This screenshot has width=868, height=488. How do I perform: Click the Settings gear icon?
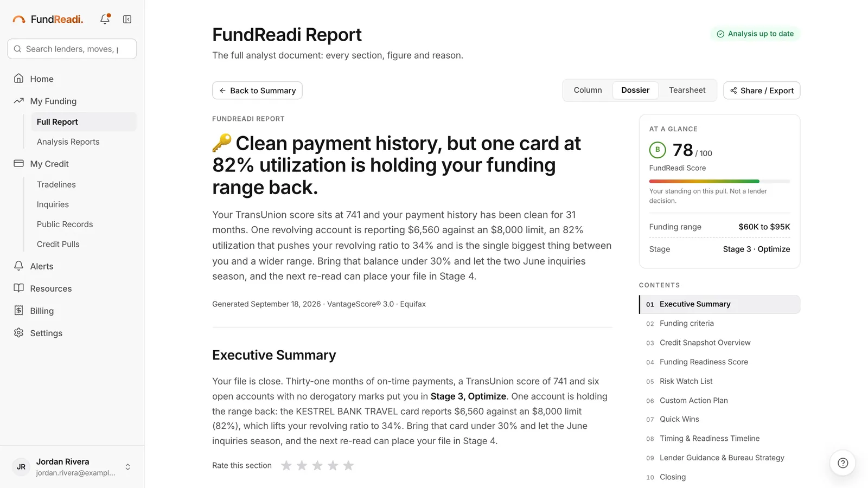18,332
